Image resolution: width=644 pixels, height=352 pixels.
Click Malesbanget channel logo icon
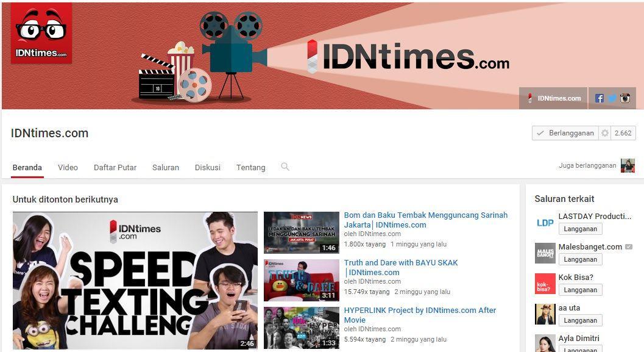coord(545,253)
